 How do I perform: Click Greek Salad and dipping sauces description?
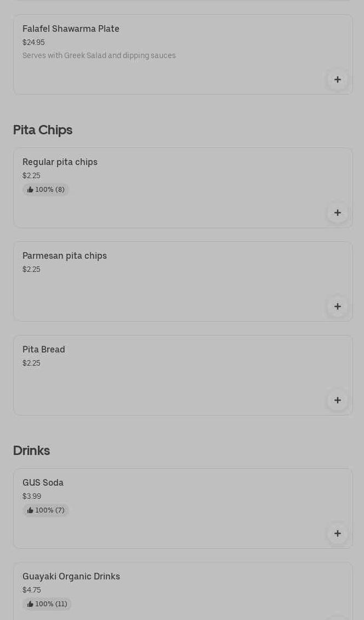99,55
